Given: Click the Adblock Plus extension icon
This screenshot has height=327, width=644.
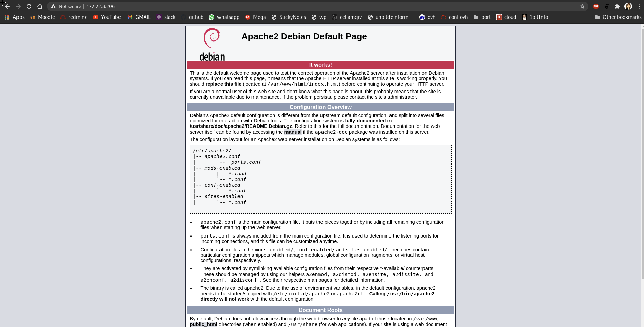Looking at the screenshot, I should [595, 6].
